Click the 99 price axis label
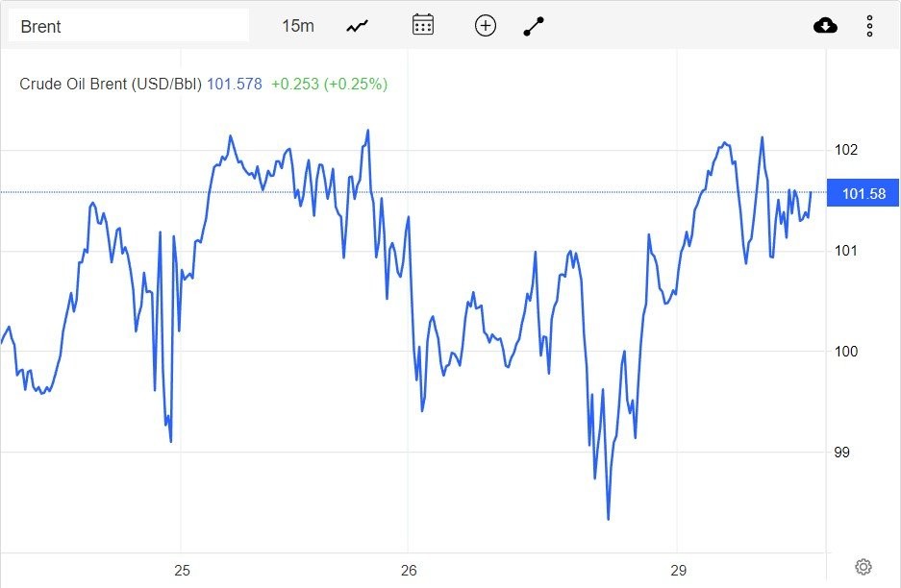 (841, 452)
